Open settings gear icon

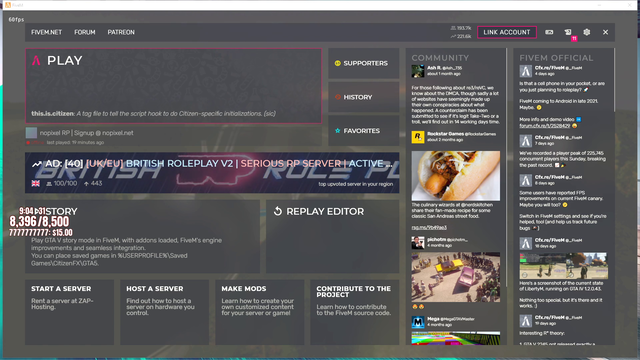(587, 32)
